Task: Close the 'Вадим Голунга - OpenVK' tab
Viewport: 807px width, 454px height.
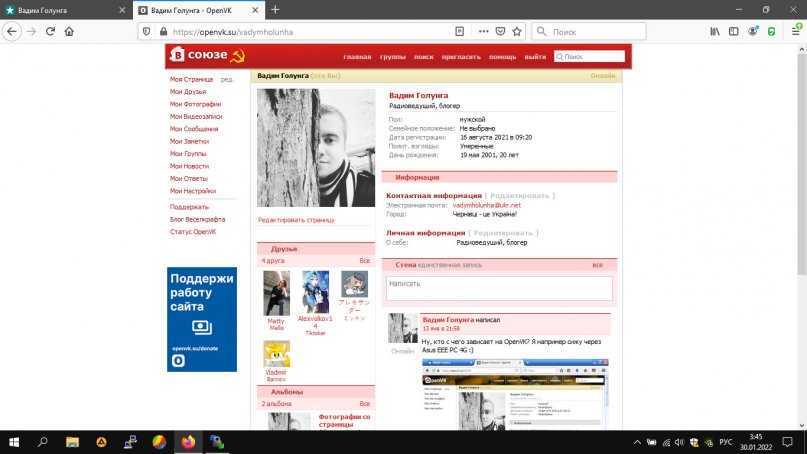Action: (x=255, y=10)
